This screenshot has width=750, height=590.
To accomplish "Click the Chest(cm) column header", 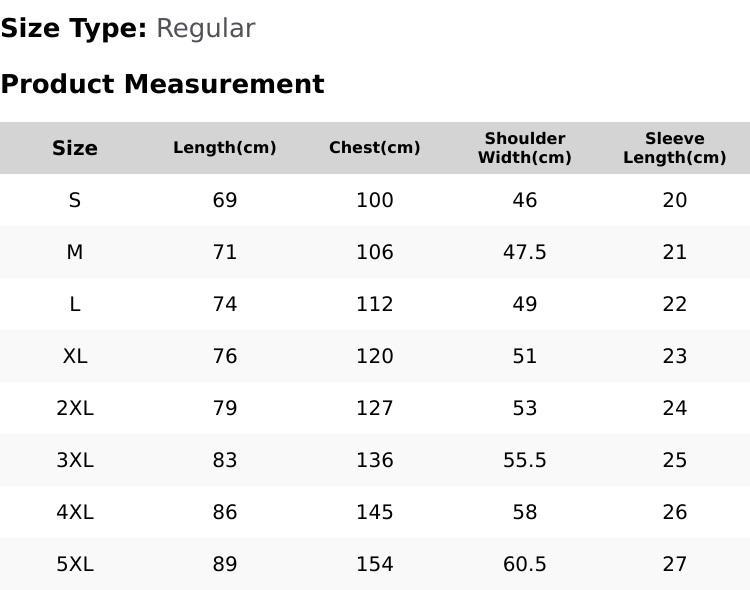I will [375, 148].
